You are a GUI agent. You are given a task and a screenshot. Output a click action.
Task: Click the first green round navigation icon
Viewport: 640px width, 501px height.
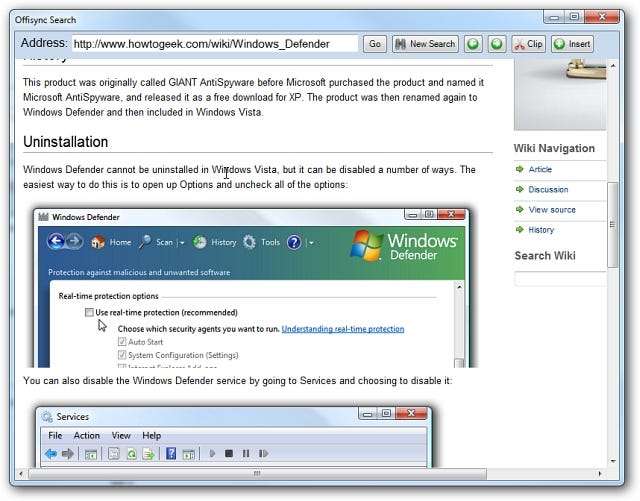point(473,44)
